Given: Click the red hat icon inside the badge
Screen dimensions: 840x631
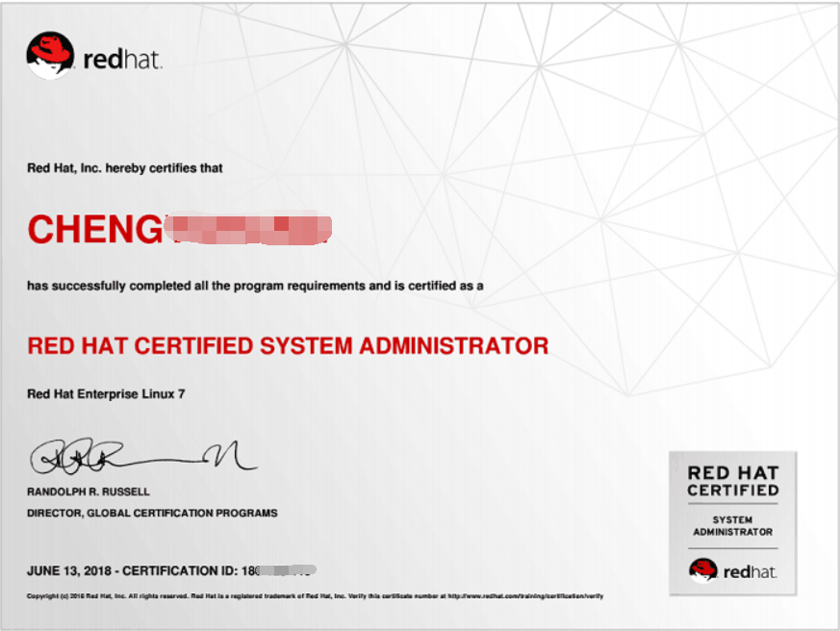Looking at the screenshot, I should coord(703,569).
